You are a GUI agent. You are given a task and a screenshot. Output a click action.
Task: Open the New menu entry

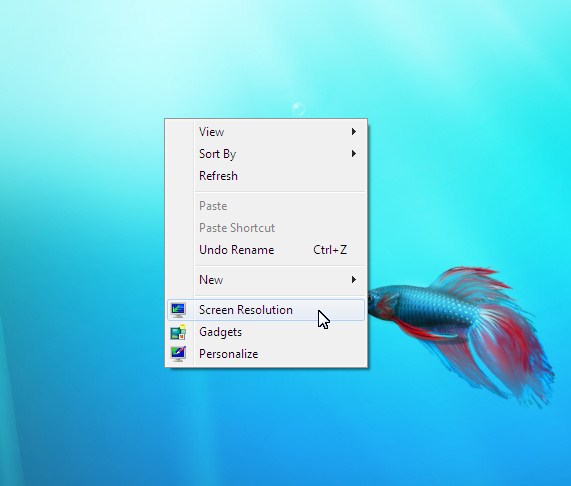coord(266,280)
